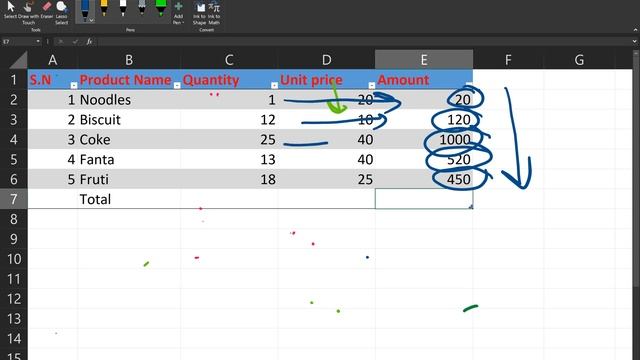The height and width of the screenshot is (360, 640).
Task: Click the 'Noodles' cell
Action: (x=129, y=100)
